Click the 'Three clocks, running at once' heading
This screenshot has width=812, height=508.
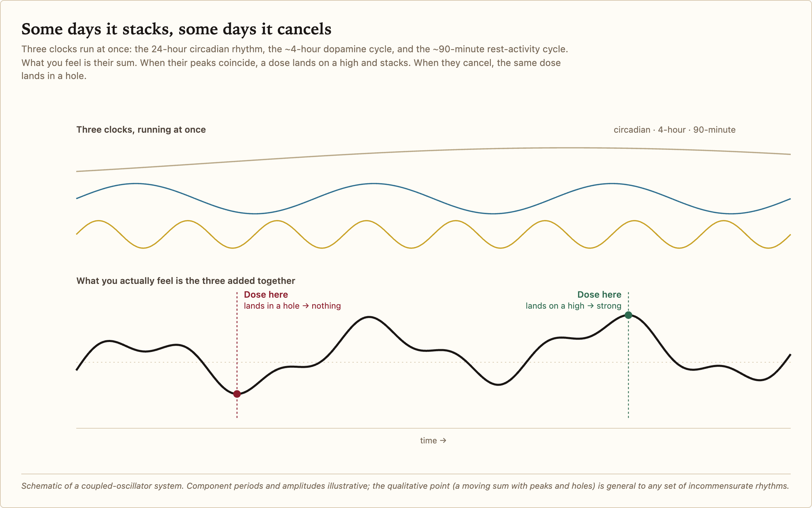[141, 130]
